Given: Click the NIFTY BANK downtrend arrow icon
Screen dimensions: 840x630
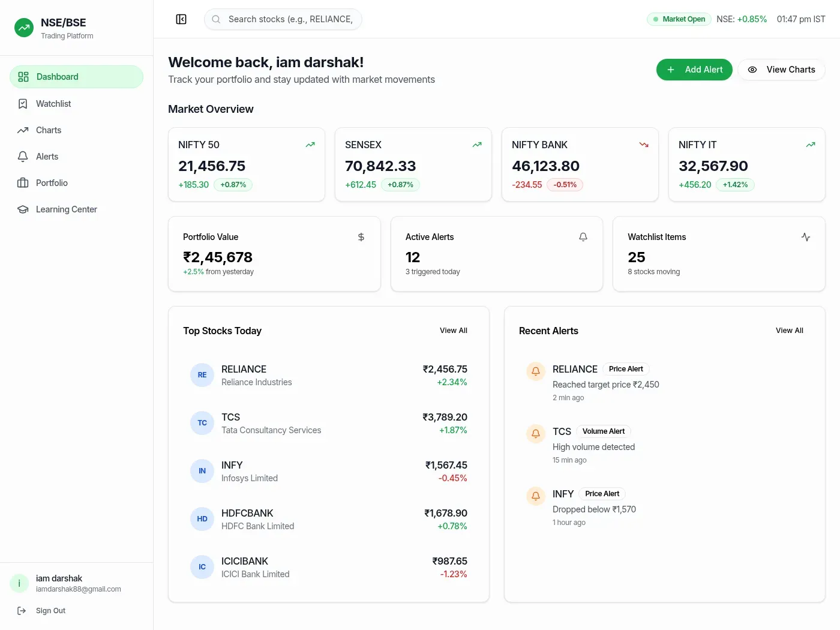Looking at the screenshot, I should pos(644,145).
